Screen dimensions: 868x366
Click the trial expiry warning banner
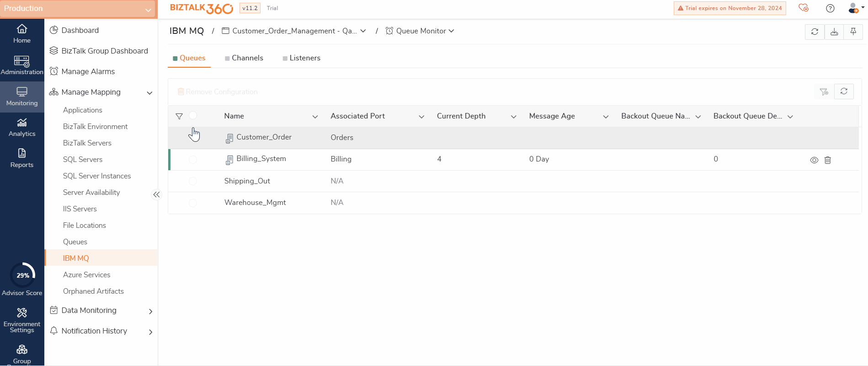(730, 8)
